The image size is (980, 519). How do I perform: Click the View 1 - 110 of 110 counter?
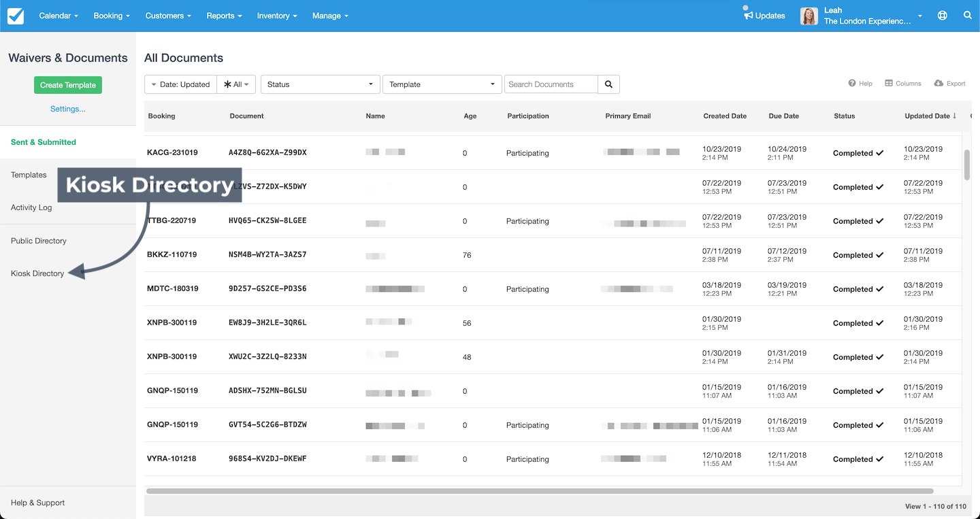936,506
